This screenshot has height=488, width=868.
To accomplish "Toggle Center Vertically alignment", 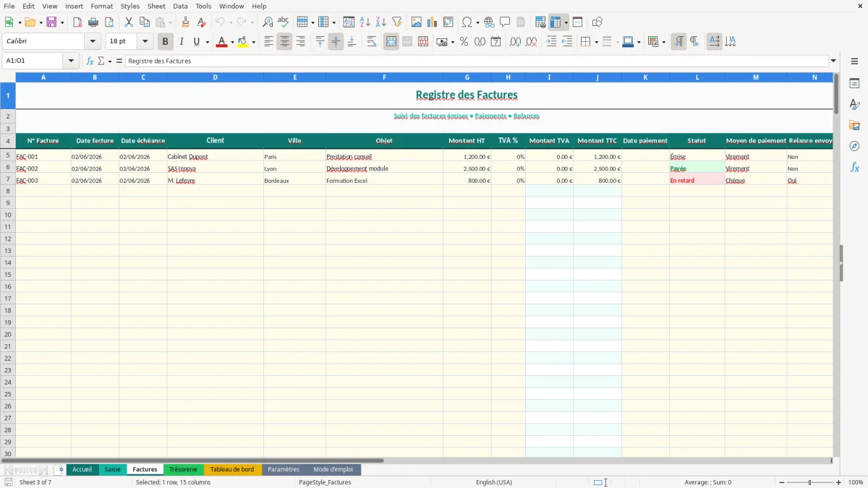I will [x=336, y=42].
